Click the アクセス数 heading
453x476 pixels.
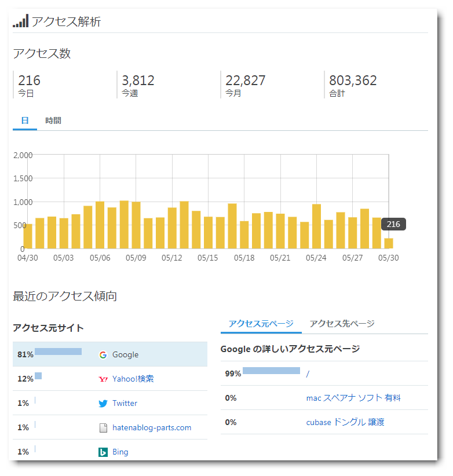42,53
